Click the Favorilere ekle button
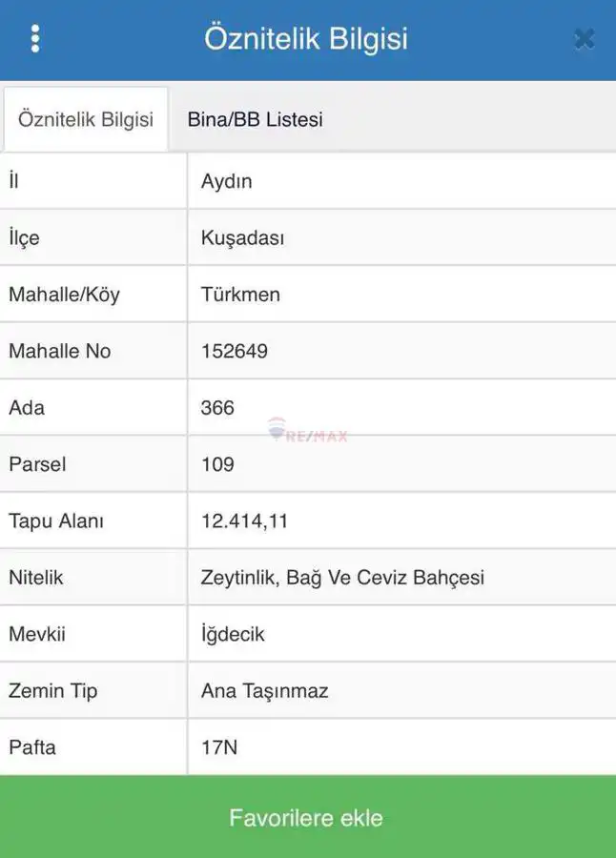Screen dimensions: 616x858 tap(308, 817)
